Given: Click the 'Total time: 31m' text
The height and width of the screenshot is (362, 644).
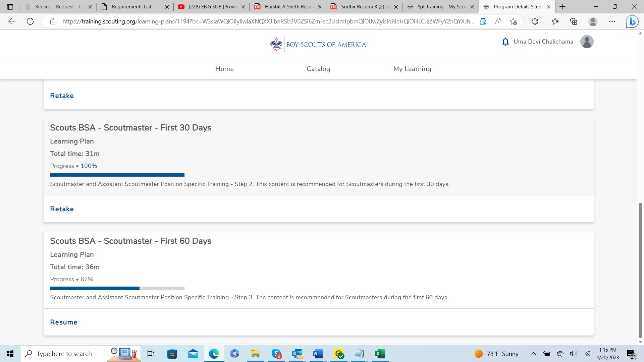Looking at the screenshot, I should pos(75,154).
